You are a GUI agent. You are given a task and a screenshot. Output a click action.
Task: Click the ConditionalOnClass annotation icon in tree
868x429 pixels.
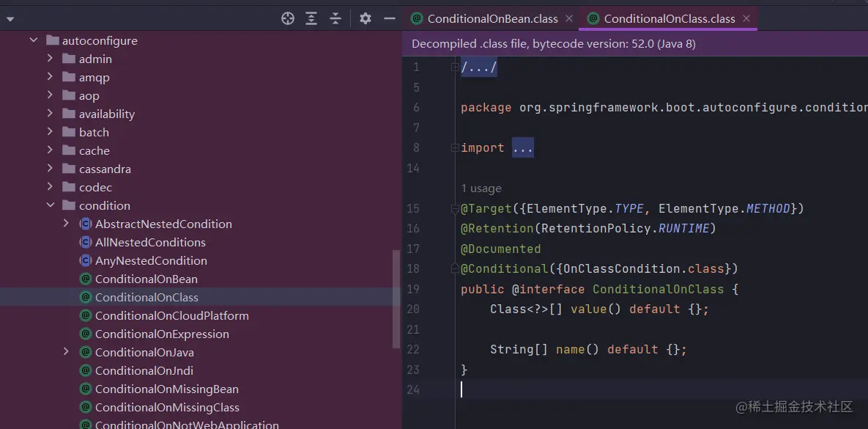click(85, 297)
